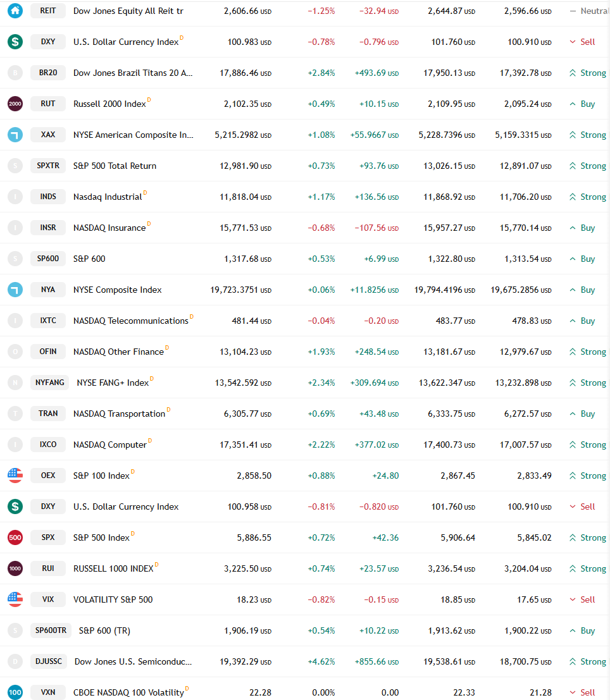Viewport: 610px width, 700px height.
Task: Click the 5,886.55 price of SPX
Action: 254,537
